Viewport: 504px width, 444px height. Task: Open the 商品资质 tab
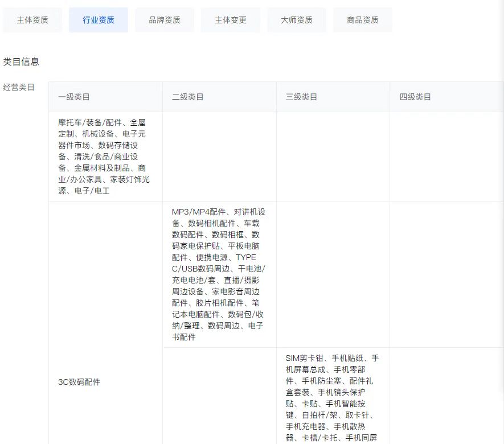(x=363, y=20)
